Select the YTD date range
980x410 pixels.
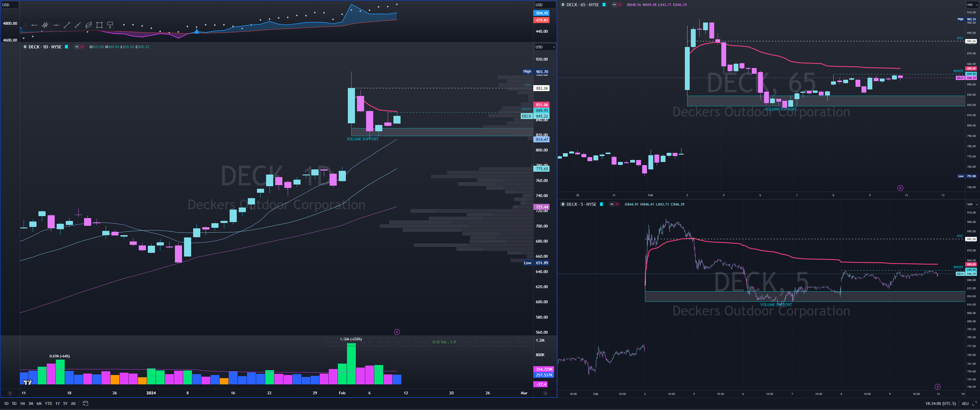(x=48, y=403)
